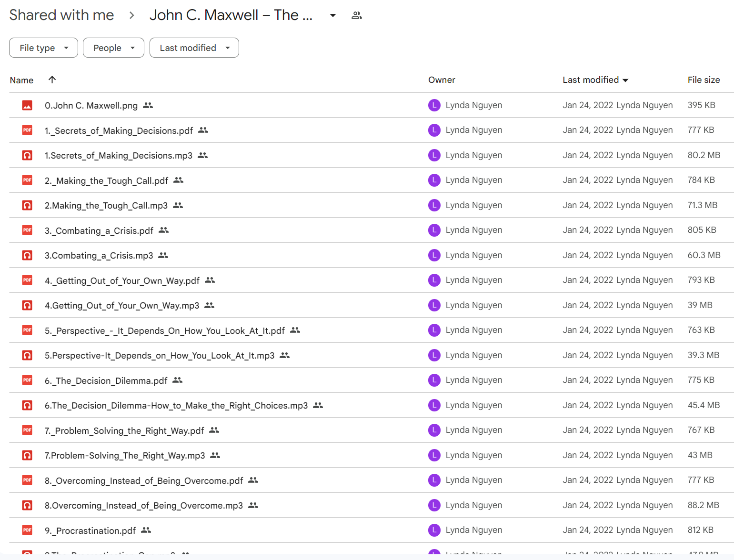Click the 88.2 MB file size value
Viewport: 734px width, 560px height.
click(703, 505)
